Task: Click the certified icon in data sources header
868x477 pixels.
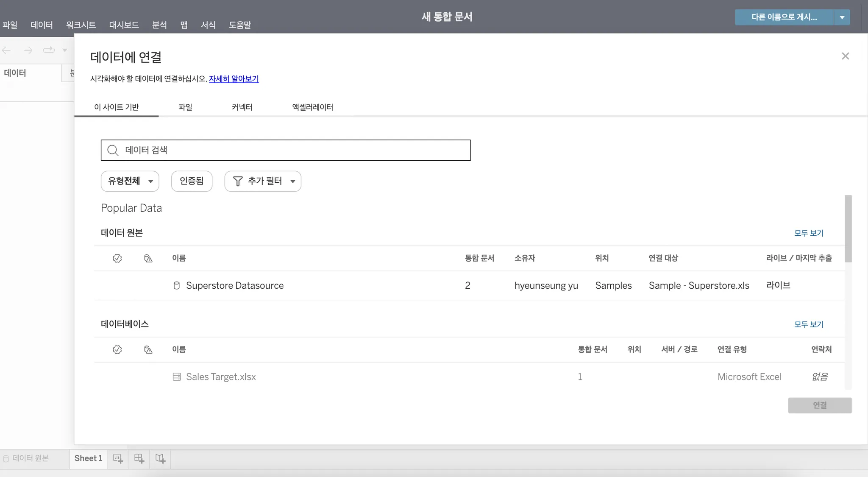Action: (117, 258)
